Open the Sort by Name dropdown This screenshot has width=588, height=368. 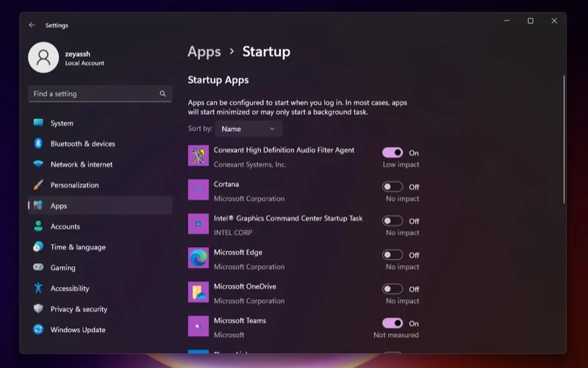(248, 129)
